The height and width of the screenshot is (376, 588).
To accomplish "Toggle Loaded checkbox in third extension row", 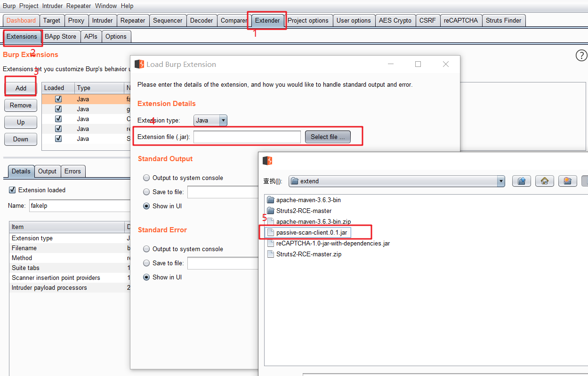I will point(58,119).
